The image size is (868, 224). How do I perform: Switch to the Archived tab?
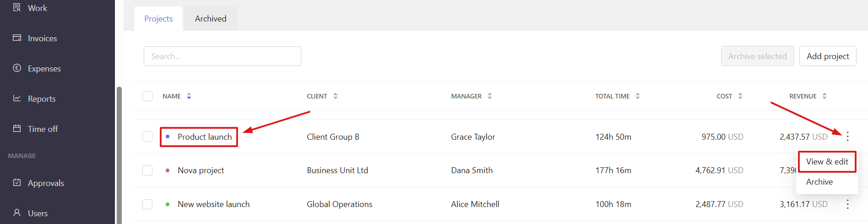point(211,19)
